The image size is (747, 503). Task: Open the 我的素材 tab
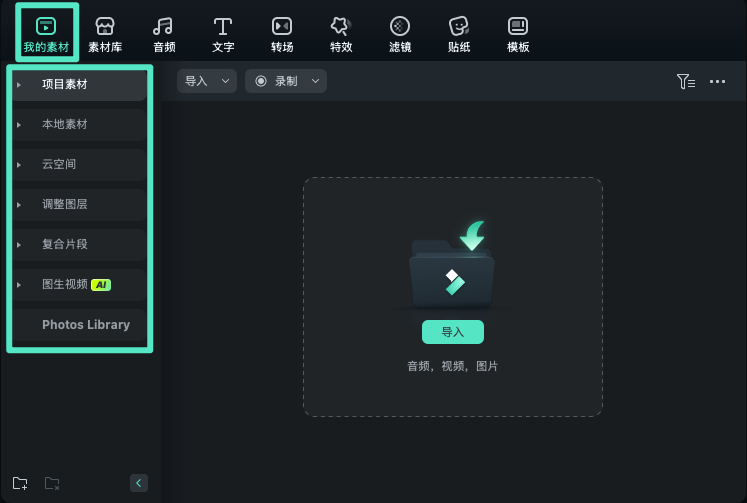point(46,33)
